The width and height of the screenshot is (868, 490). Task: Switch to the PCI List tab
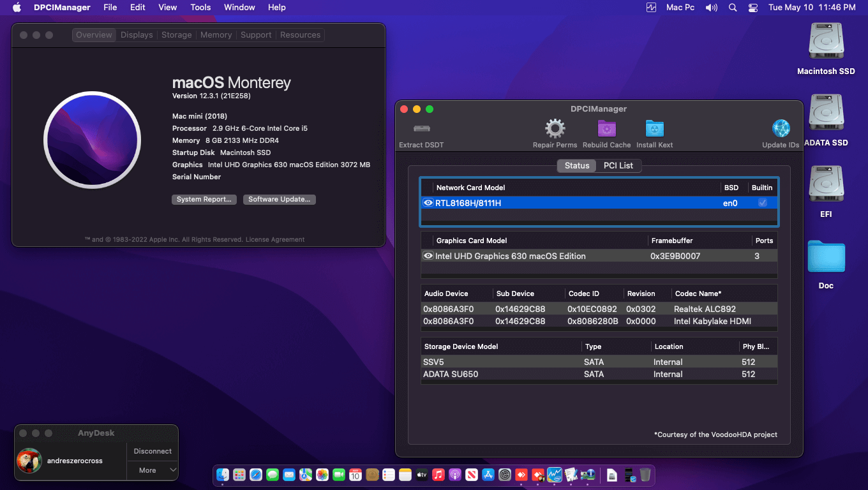click(x=618, y=165)
